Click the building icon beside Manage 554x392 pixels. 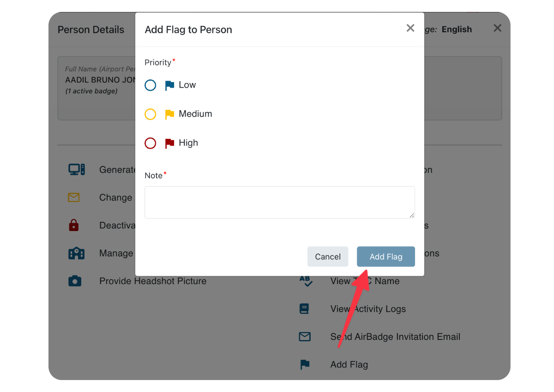(x=76, y=253)
